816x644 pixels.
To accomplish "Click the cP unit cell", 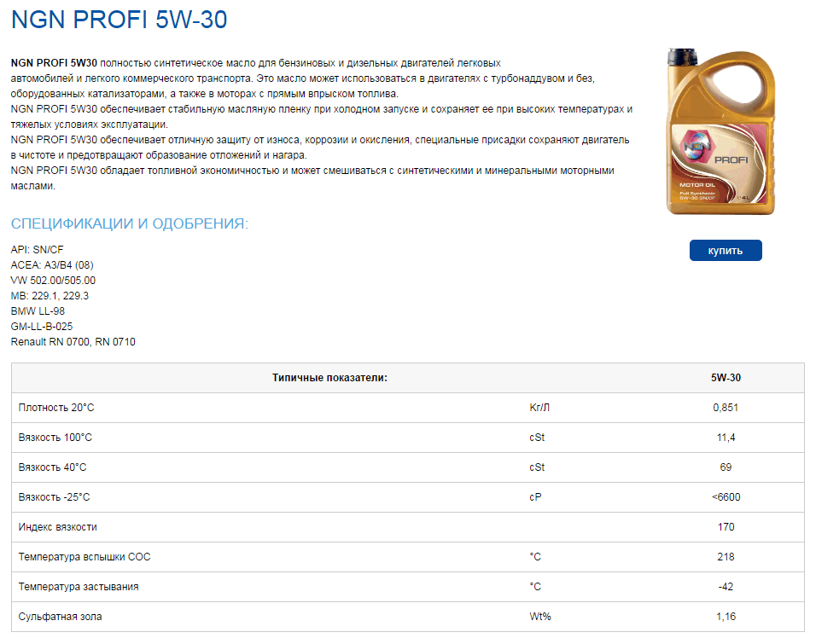I will (535, 496).
